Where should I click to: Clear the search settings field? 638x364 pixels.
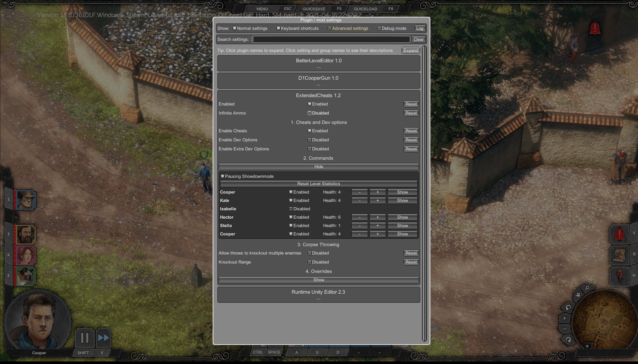pos(419,40)
